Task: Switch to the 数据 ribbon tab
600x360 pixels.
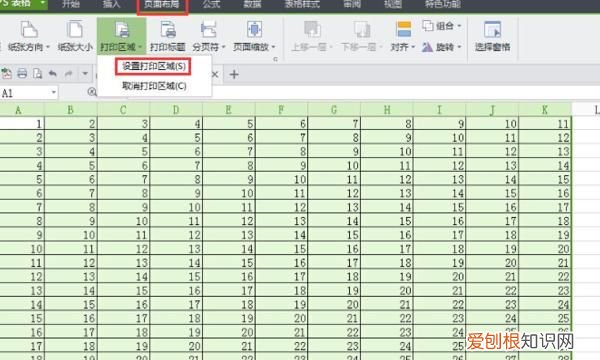Action: pos(253,4)
